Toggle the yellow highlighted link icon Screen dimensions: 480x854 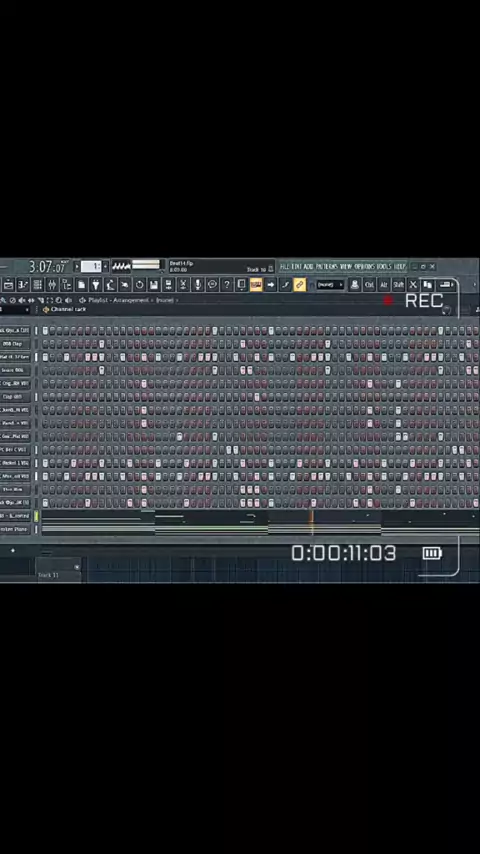(300, 284)
